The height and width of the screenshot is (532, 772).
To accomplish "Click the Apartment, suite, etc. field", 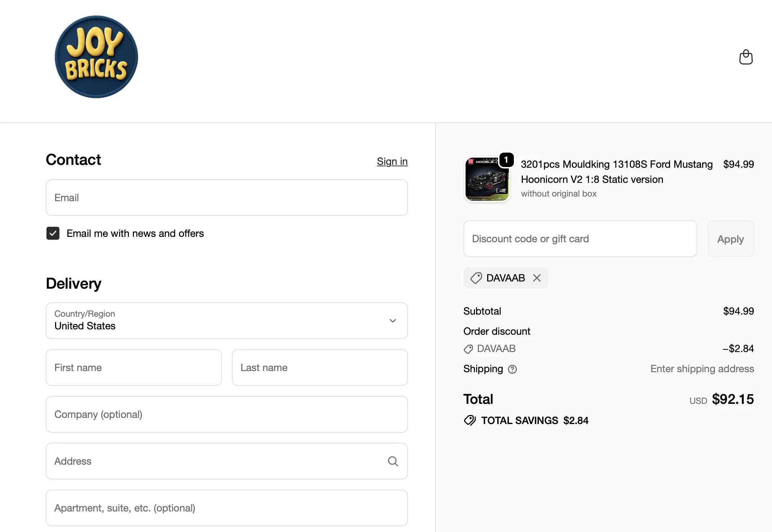I will click(227, 508).
